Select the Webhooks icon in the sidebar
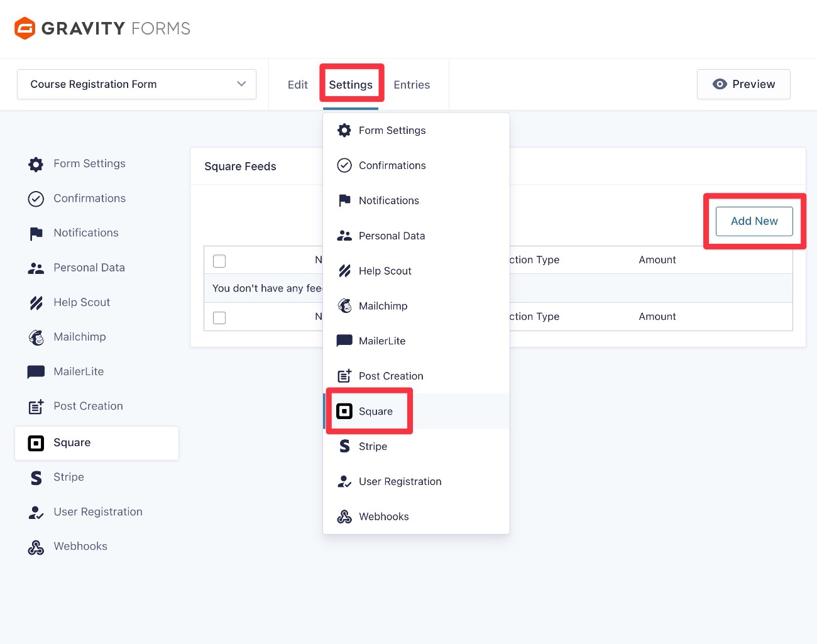This screenshot has width=817, height=644. click(36, 546)
